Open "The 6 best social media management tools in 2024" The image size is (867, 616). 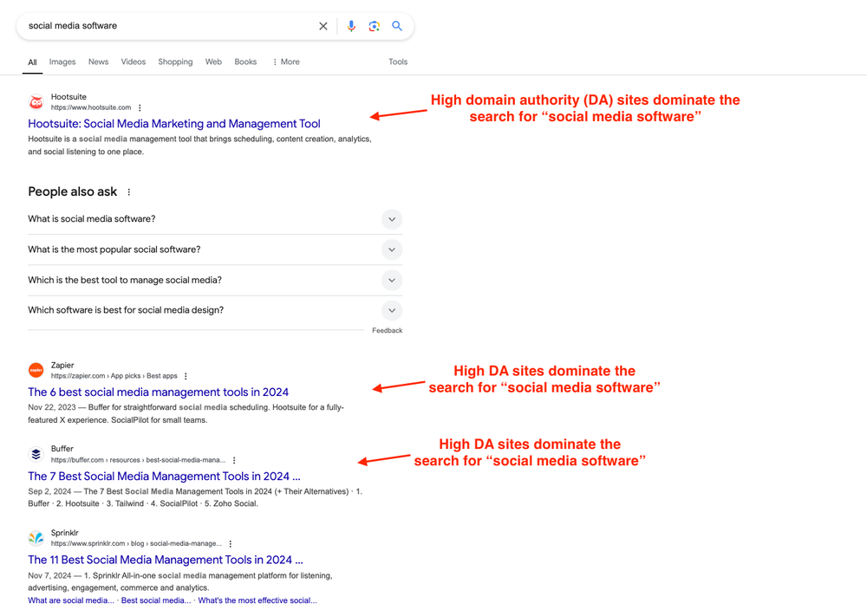(158, 392)
